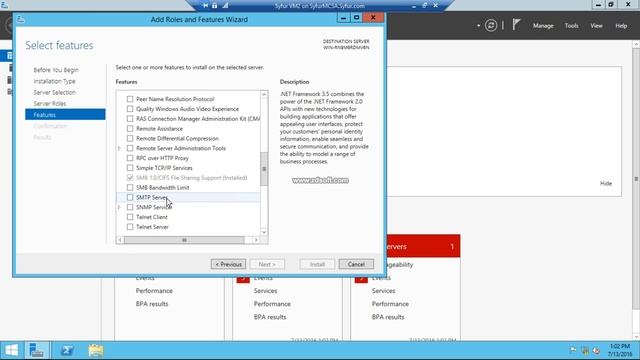Enable the Remote Assistance checkbox

tap(130, 128)
